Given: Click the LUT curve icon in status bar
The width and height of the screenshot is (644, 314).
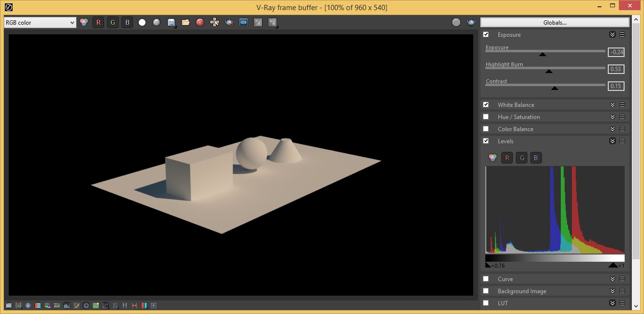Looking at the screenshot, I should tap(105, 305).
